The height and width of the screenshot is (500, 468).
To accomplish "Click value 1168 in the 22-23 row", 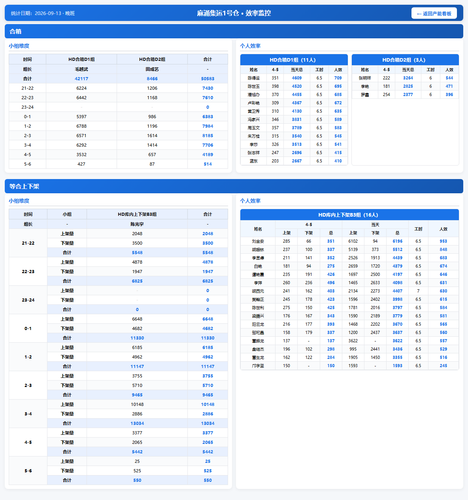I will [152, 98].
